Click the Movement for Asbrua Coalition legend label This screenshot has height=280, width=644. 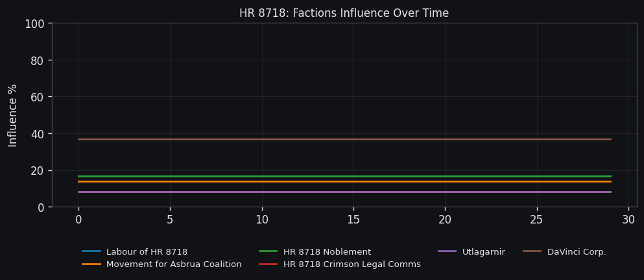pos(174,264)
